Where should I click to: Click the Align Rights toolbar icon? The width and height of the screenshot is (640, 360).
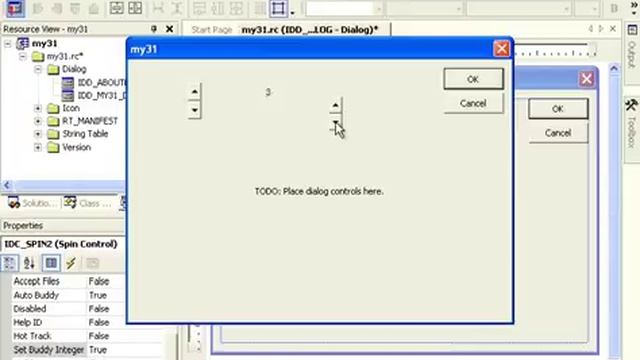(57, 8)
